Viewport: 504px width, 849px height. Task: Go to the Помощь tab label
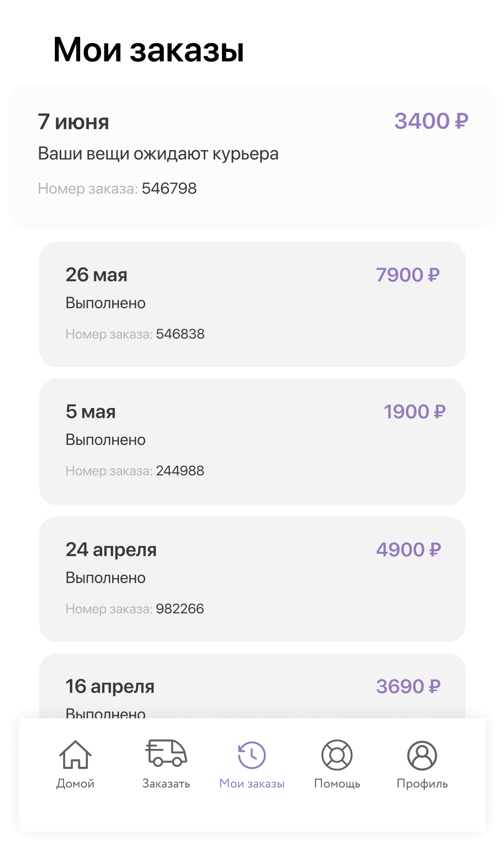(x=337, y=784)
